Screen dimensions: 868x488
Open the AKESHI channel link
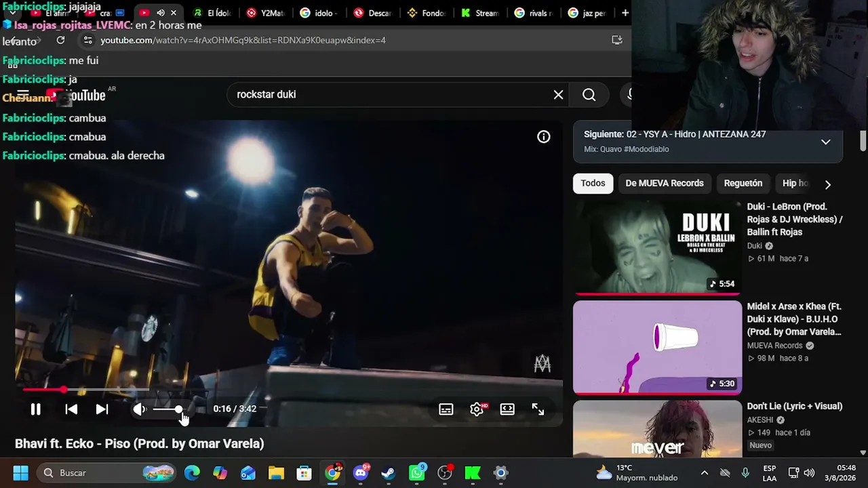[x=760, y=420]
